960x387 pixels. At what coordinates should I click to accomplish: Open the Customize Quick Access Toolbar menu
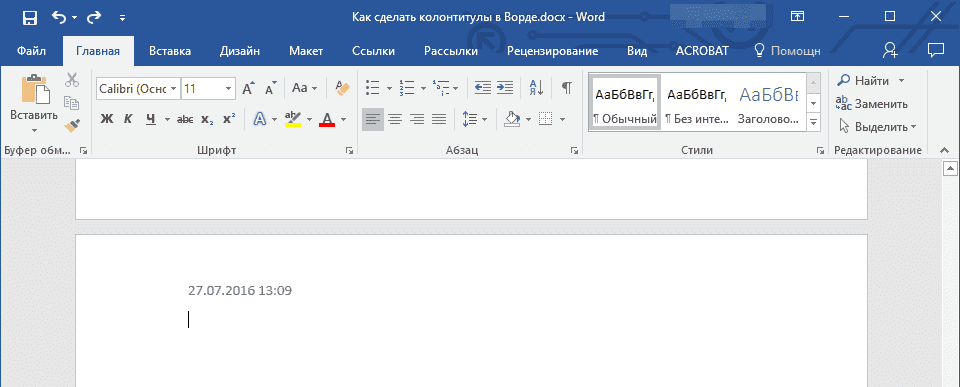[122, 18]
